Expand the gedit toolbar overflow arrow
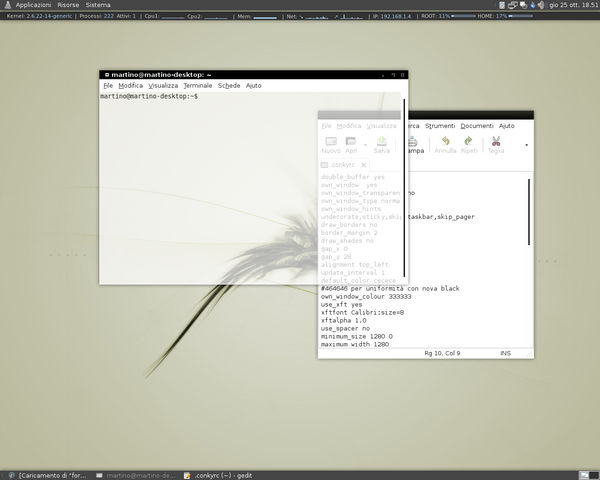 pyautogui.click(x=526, y=145)
